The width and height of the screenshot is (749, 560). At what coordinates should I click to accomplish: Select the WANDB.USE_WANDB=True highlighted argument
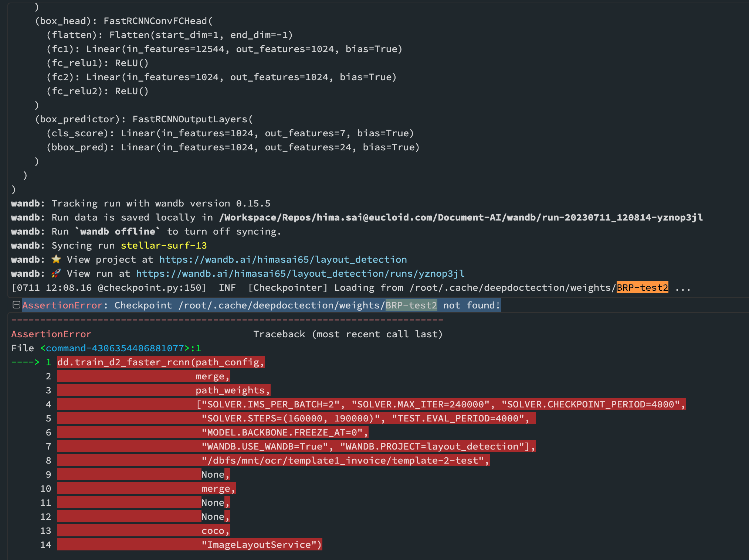pos(264,446)
